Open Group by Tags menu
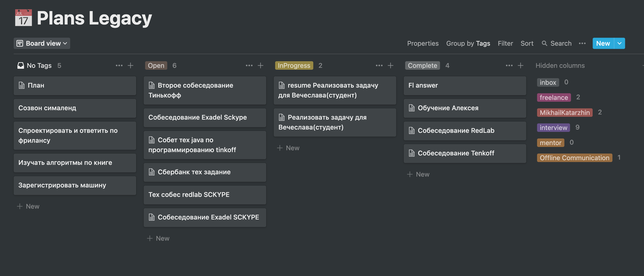The width and height of the screenshot is (644, 276). pos(468,44)
